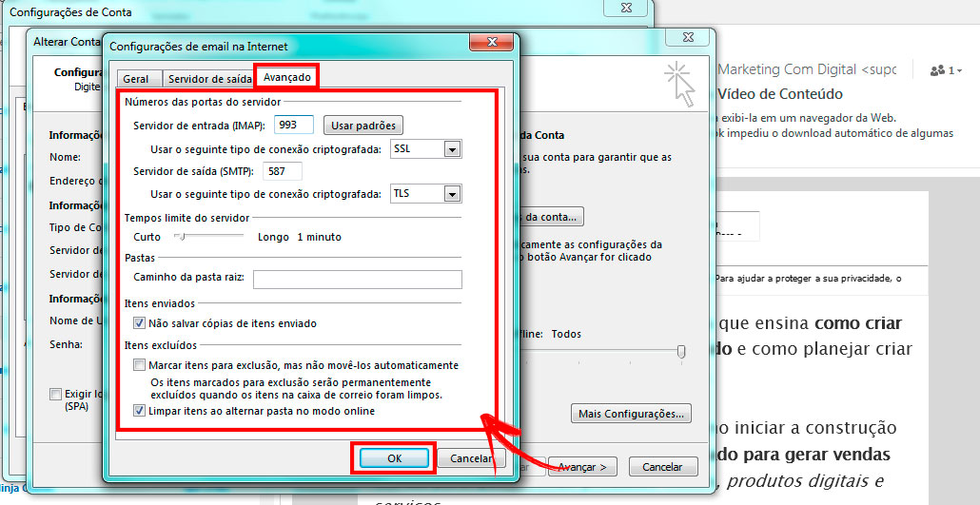Screen dimensions: 980x505
Task: Click the Usar padrões button
Action: pos(363,126)
